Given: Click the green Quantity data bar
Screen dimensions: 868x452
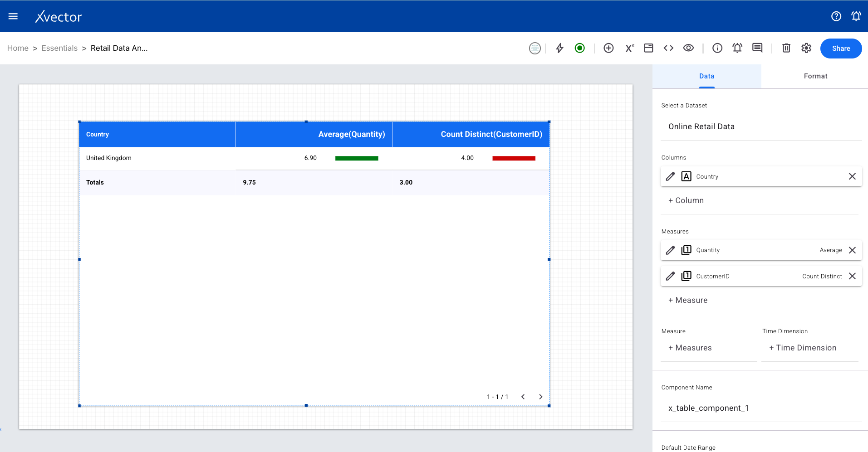Looking at the screenshot, I should click(357, 158).
